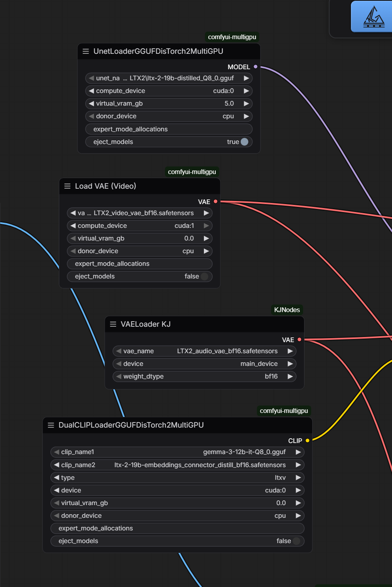
Task: Next vae_name in Load VAE (Video)
Action: tap(206, 213)
